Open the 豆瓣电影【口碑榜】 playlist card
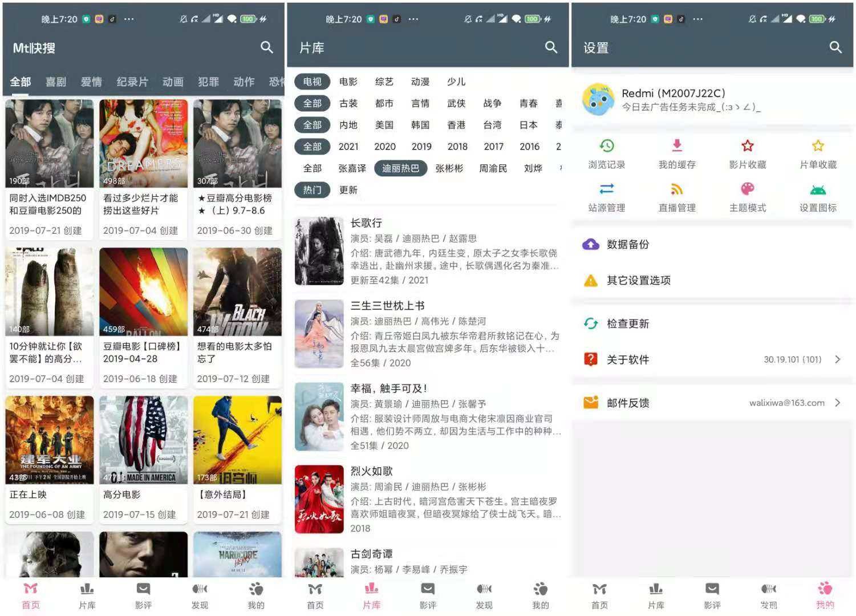 pos(143,318)
